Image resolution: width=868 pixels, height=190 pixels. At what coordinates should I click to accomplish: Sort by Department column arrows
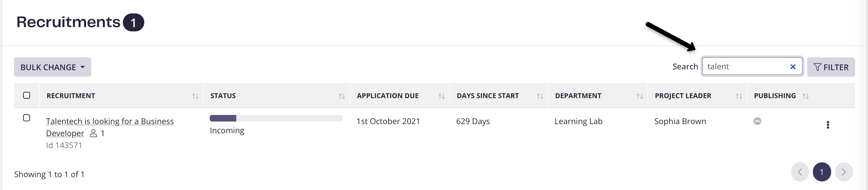[639, 96]
